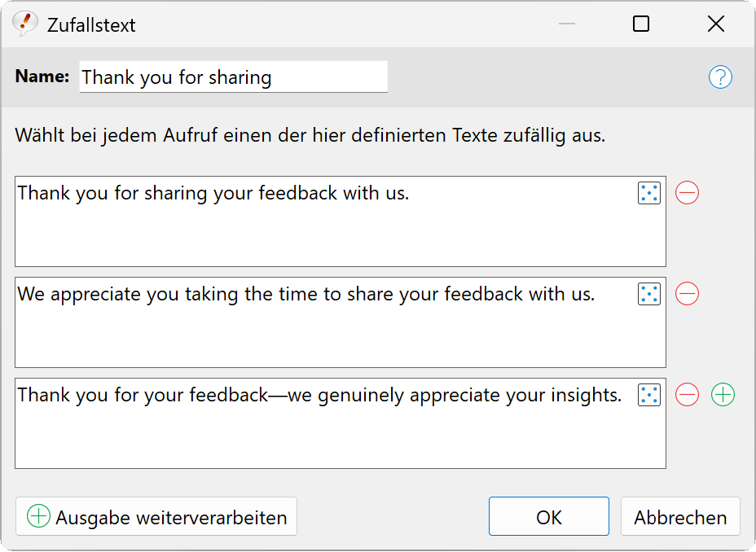Viewport: 756px width, 552px height.
Task: Focus the Name input field
Action: point(233,77)
